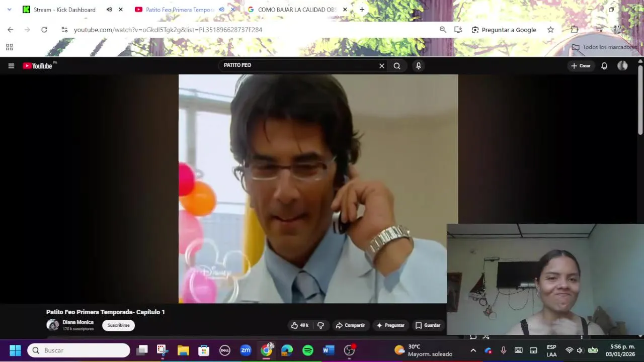
Task: Open Wi-Fi network settings in tray
Action: 570,350
